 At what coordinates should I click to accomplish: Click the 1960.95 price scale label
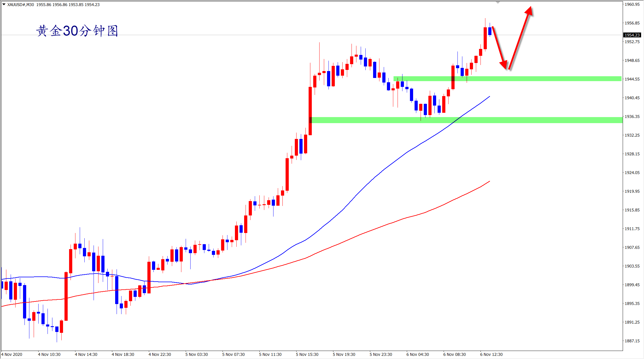[632, 4]
